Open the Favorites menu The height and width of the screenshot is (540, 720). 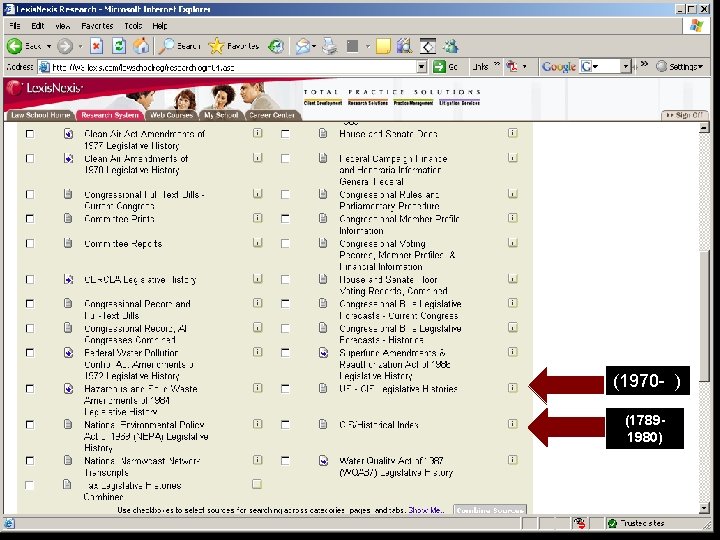tap(97, 26)
